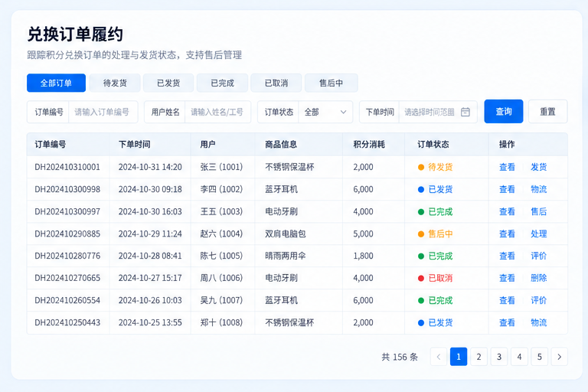Open the 请选择时间范围 date range field
The width and height of the screenshot is (588, 392).
438,112
